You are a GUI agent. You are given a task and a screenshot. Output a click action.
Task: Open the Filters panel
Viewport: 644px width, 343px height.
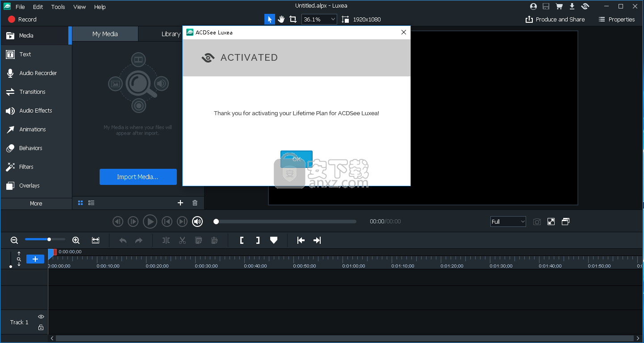36,167
